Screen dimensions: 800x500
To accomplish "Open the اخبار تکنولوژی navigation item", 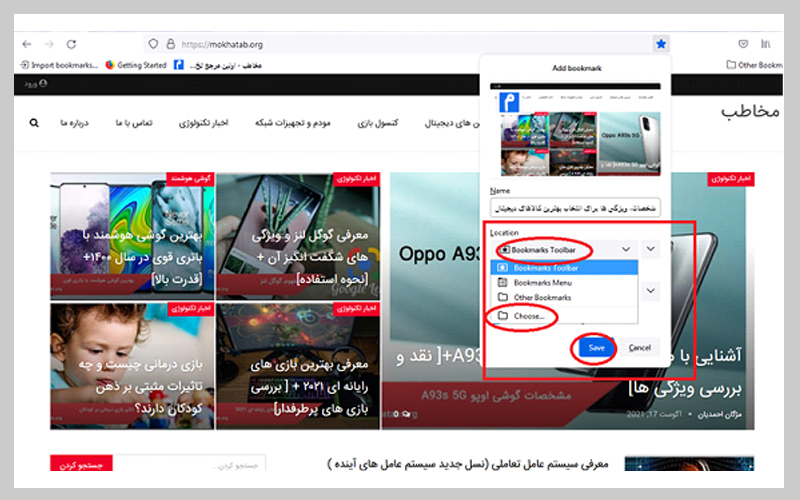I will [204, 123].
